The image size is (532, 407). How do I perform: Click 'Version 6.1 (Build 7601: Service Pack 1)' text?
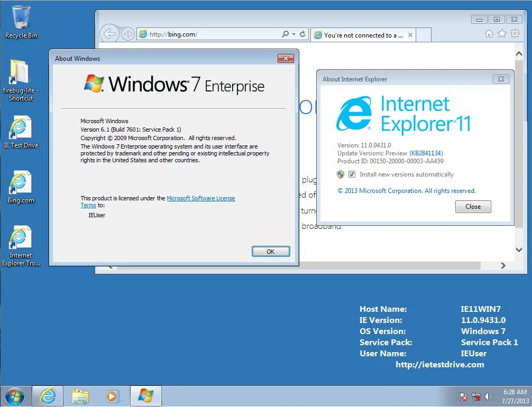tap(131, 129)
